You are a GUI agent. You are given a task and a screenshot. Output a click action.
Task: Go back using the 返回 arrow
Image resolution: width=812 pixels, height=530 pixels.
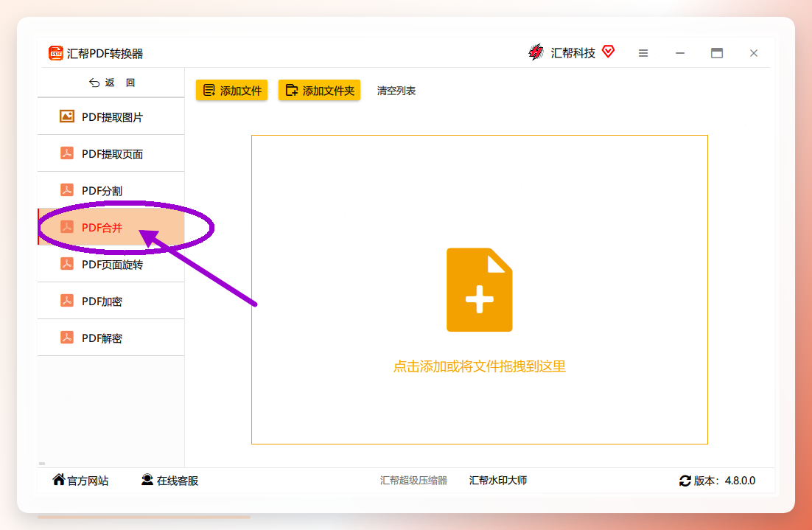pyautogui.click(x=94, y=83)
